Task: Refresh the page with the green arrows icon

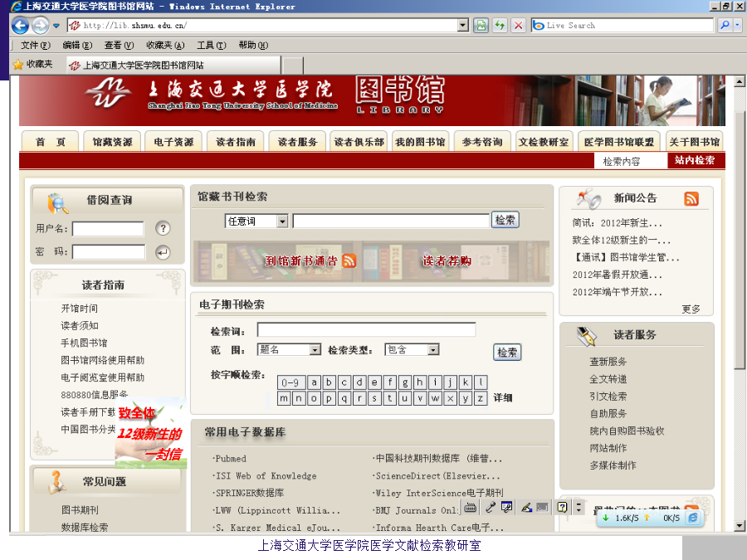Action: pos(500,25)
